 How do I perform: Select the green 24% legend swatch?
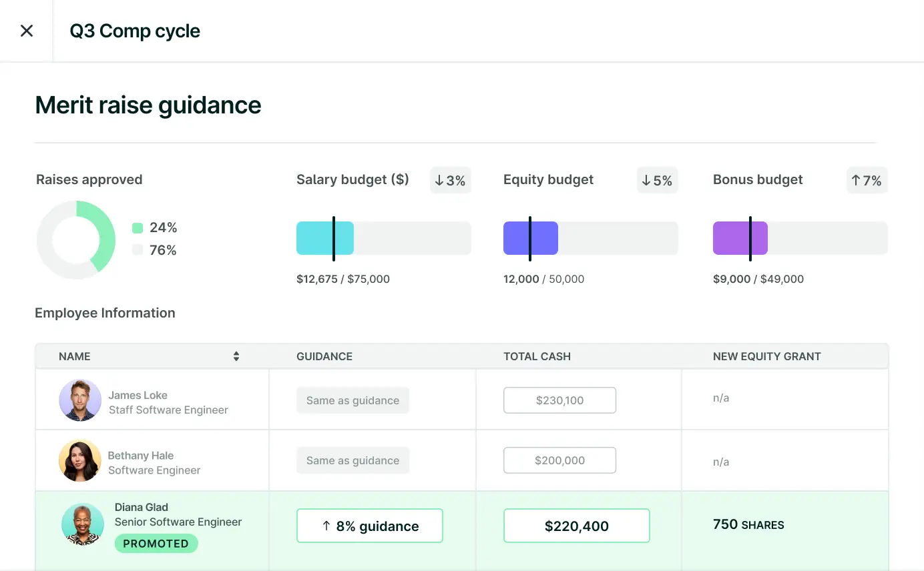(138, 228)
